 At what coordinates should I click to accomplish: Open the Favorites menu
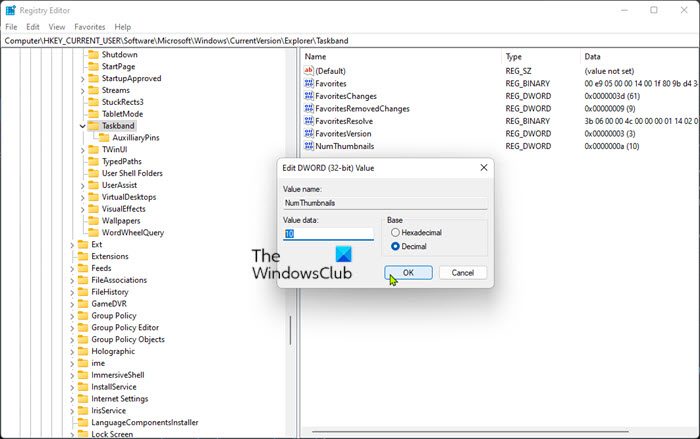(90, 27)
